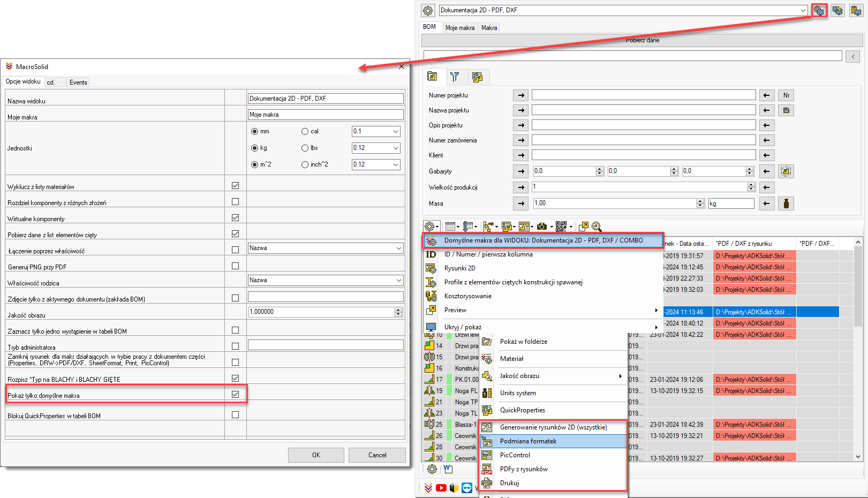Click the 'Pobierz dane' button
Viewport: 868px width, 498px height.
pos(642,40)
